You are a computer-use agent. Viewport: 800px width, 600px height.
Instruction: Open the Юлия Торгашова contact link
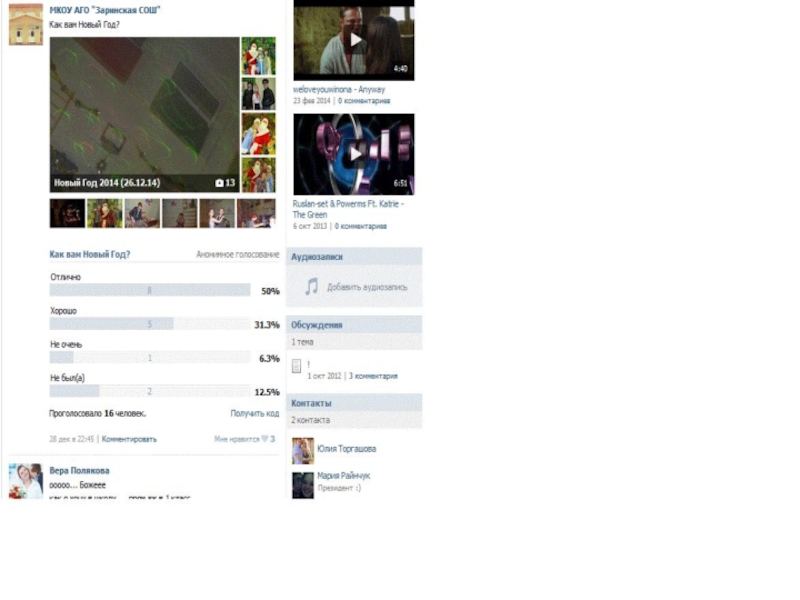point(346,449)
